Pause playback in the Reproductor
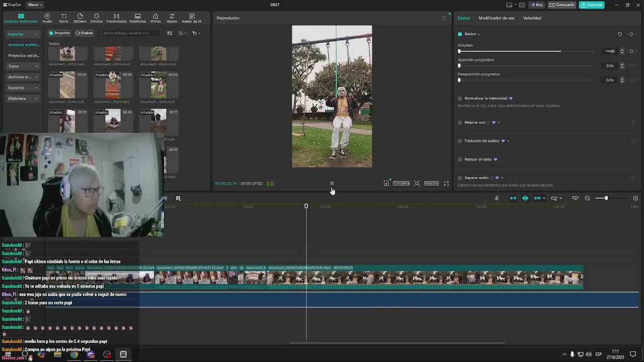The width and height of the screenshot is (644, 362). [x=332, y=184]
